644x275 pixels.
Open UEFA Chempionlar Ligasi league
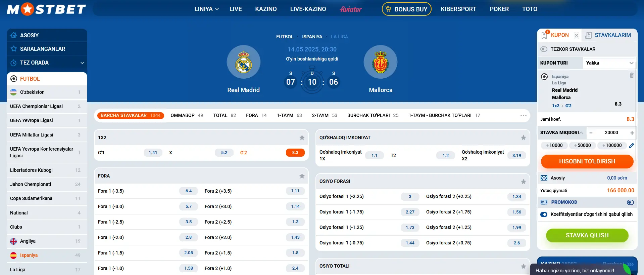click(47, 106)
